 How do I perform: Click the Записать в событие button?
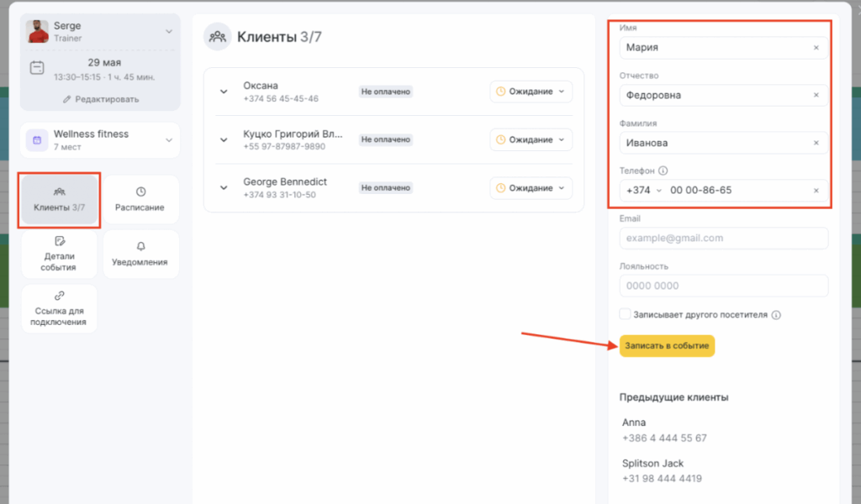667,346
